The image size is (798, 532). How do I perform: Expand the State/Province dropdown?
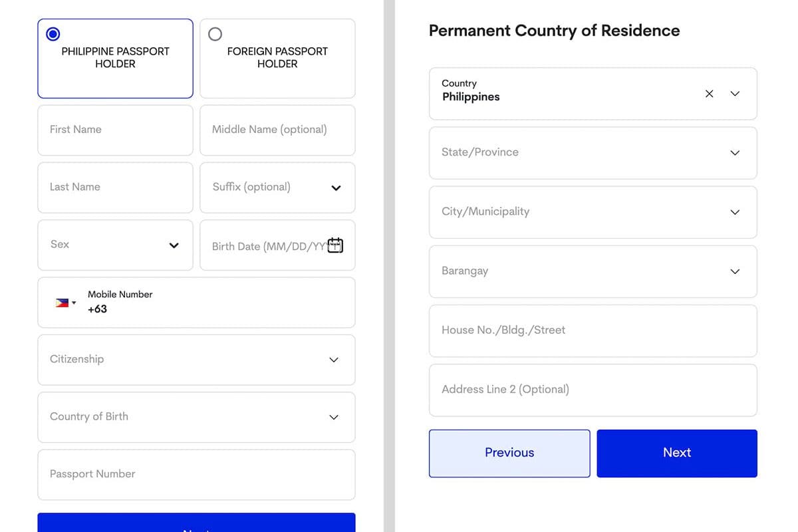[x=735, y=153]
